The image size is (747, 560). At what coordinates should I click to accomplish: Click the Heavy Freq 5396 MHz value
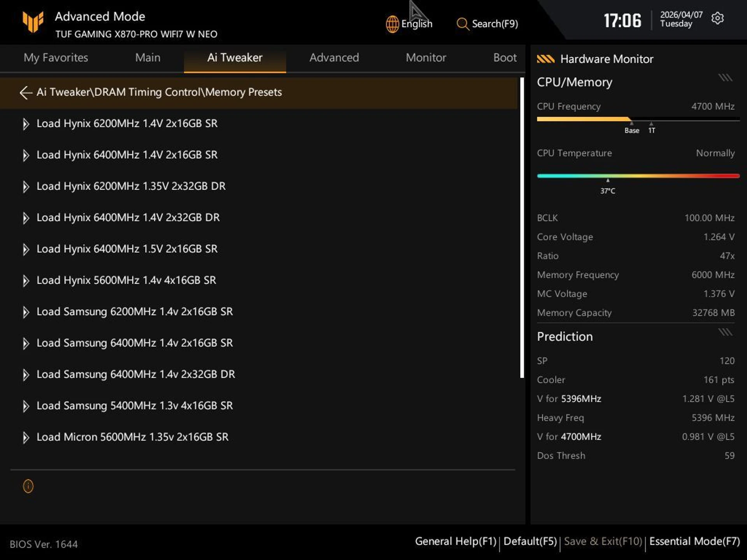(713, 418)
